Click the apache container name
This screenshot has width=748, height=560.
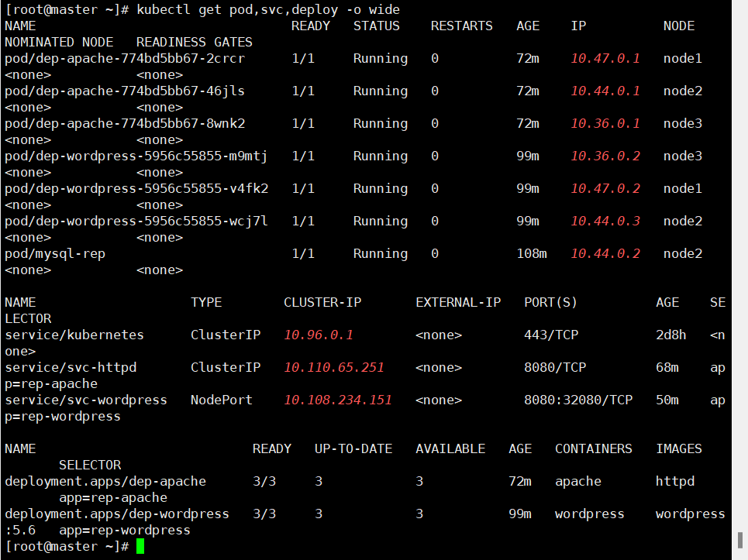(x=578, y=481)
